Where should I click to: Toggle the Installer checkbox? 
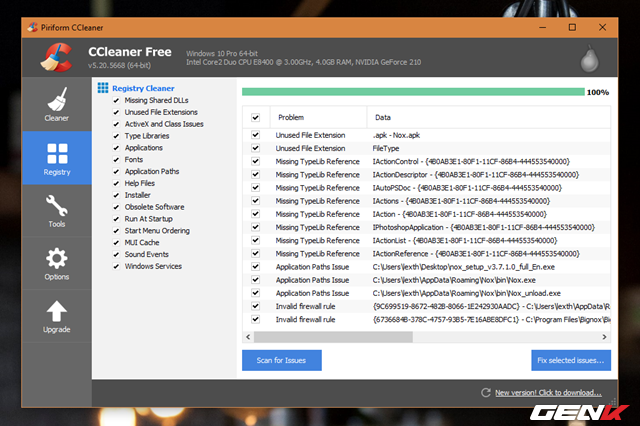pos(116,195)
